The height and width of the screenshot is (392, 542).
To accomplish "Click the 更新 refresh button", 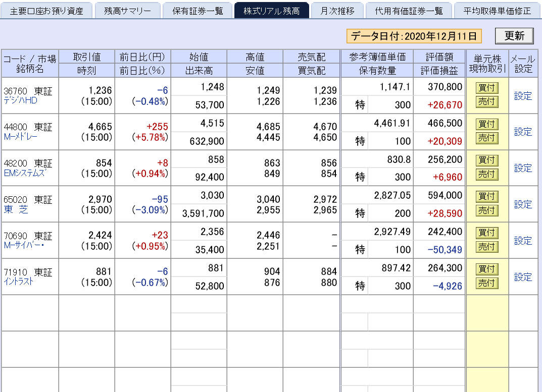I will [x=514, y=36].
